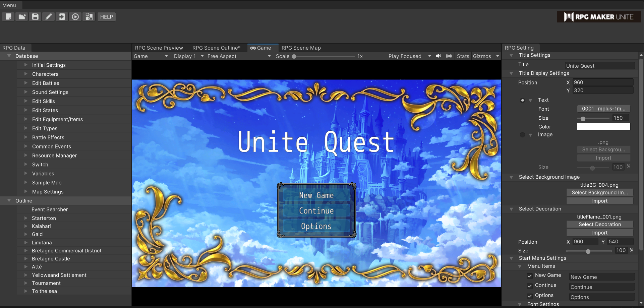Screen dimensions: 644x308
Task: Click the add-on puzzle piece icon
Action: pos(89,17)
